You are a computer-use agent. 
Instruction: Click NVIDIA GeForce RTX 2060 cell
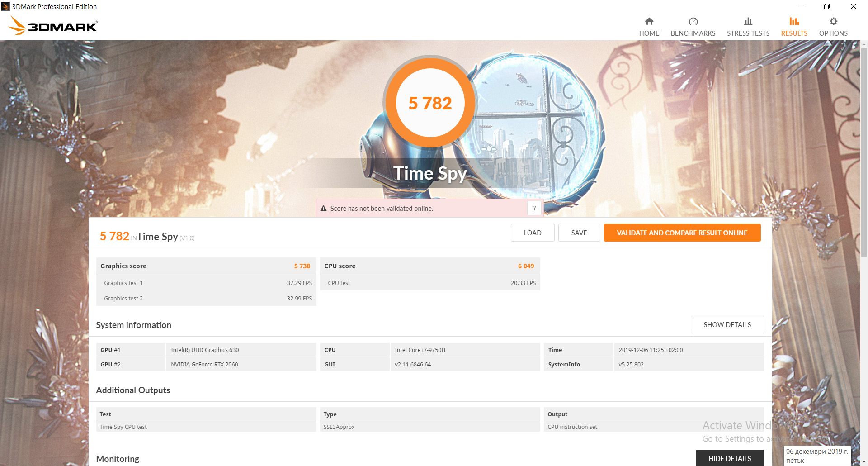pos(241,365)
